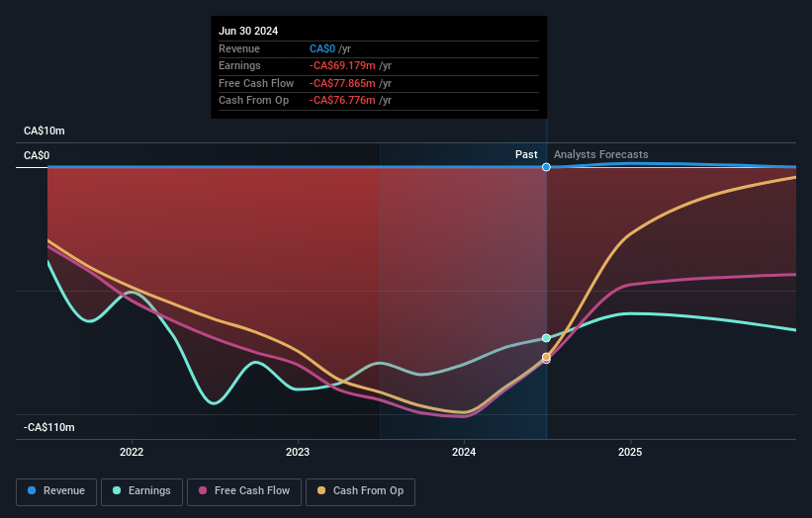The height and width of the screenshot is (518, 812).
Task: Toggle the Revenue legend series
Action: coord(56,491)
